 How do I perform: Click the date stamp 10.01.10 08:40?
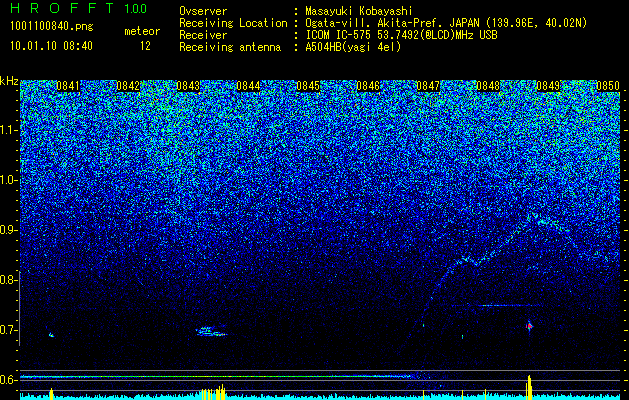(x=51, y=46)
